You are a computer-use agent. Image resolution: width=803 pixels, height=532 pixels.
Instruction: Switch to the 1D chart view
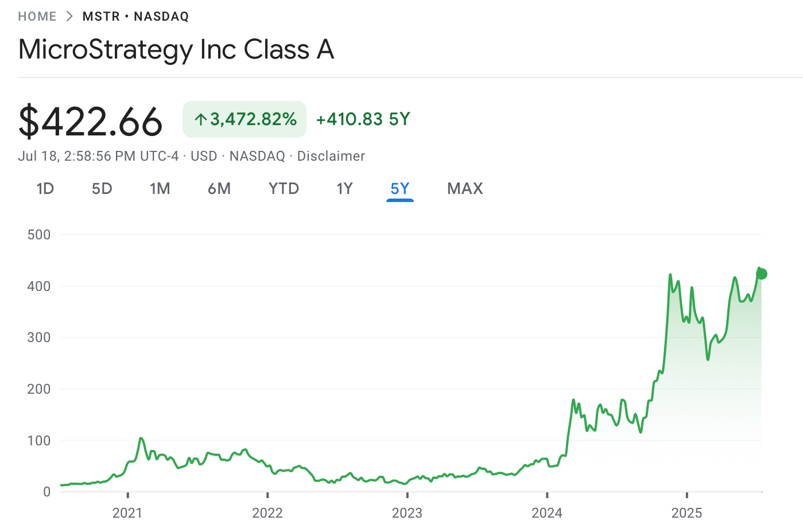tap(45, 188)
